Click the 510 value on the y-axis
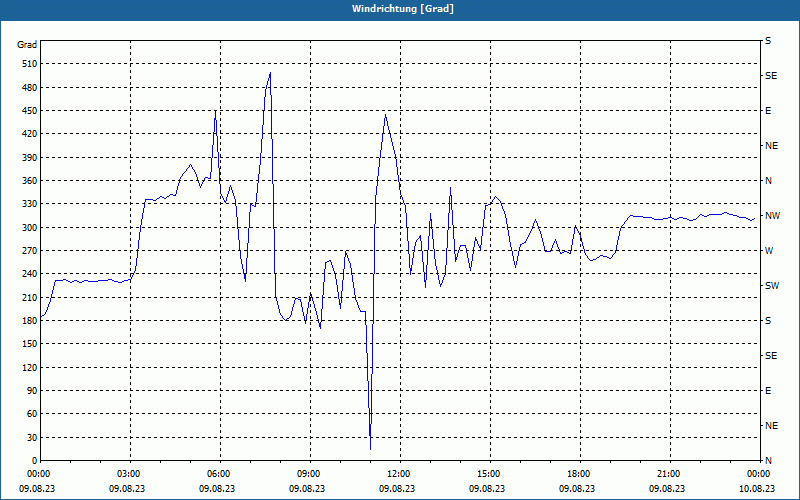The width and height of the screenshot is (800, 500). coord(30,64)
